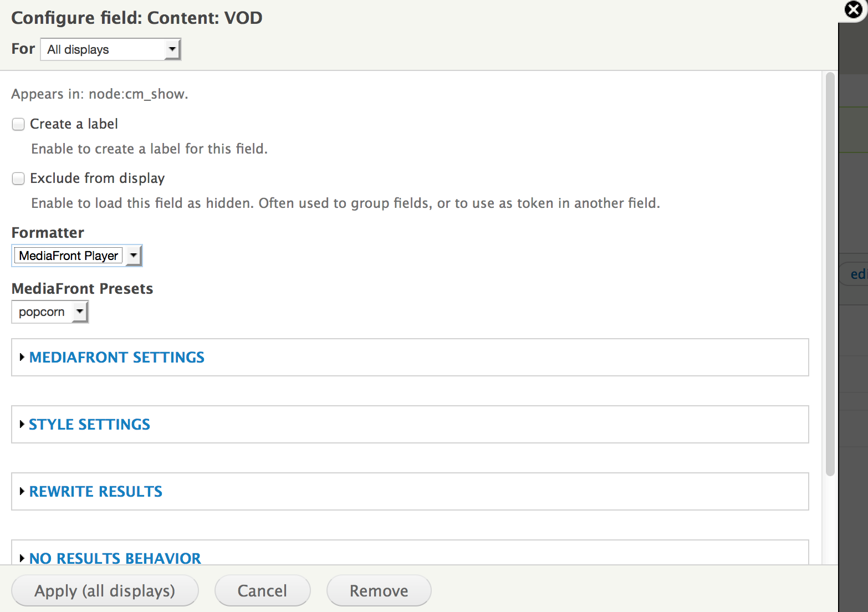The width and height of the screenshot is (868, 612).
Task: Click the triangle arrow beside Rewrite Results
Action: (x=22, y=492)
